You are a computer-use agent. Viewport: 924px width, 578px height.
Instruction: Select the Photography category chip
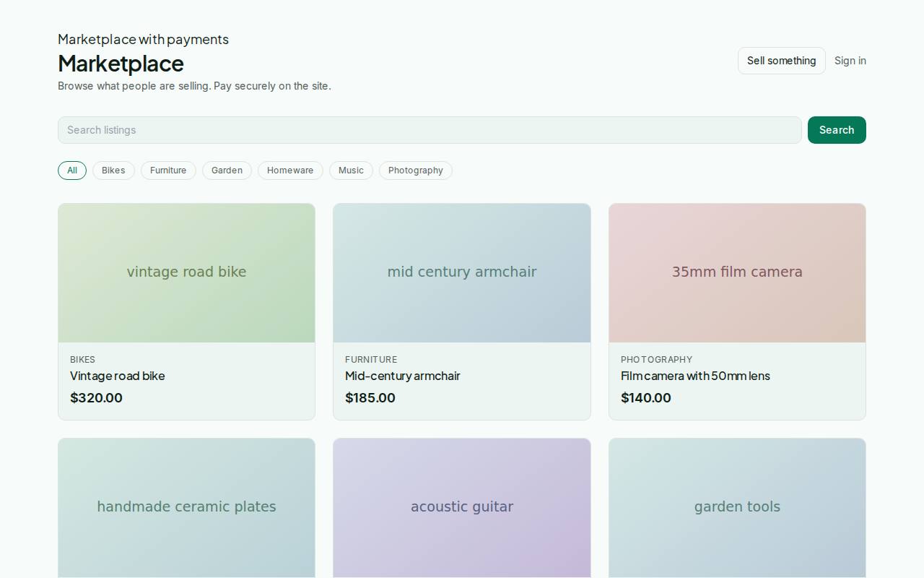click(x=416, y=171)
